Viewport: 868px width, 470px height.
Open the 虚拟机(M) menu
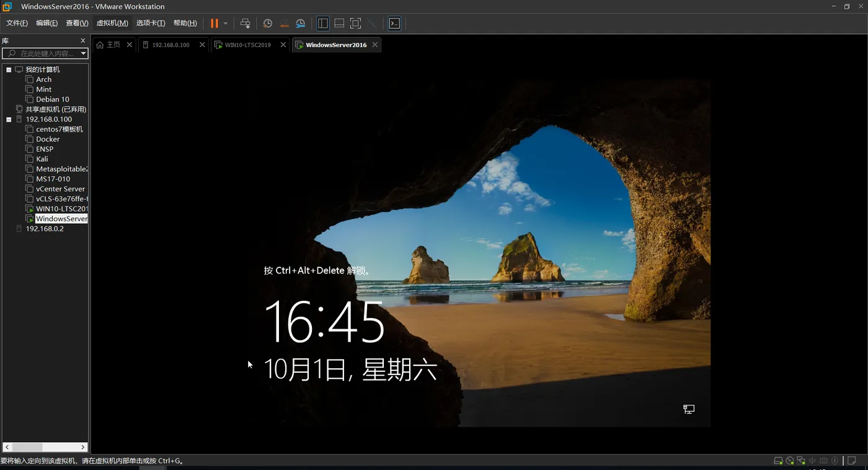(x=112, y=23)
